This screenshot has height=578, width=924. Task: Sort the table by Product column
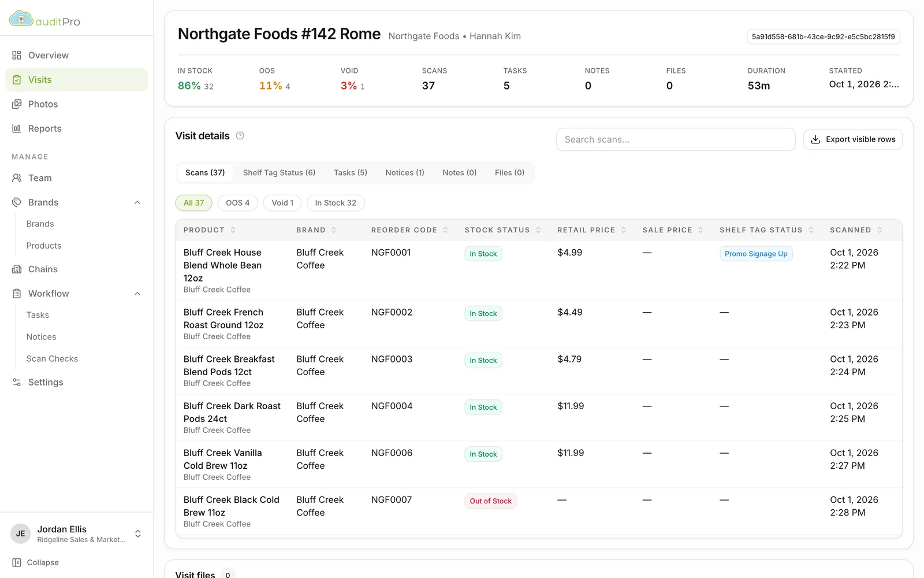[x=233, y=230]
